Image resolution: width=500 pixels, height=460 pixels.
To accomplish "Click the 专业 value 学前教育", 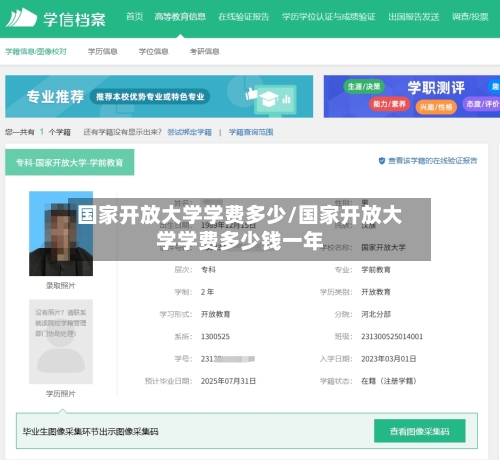I will (x=376, y=270).
